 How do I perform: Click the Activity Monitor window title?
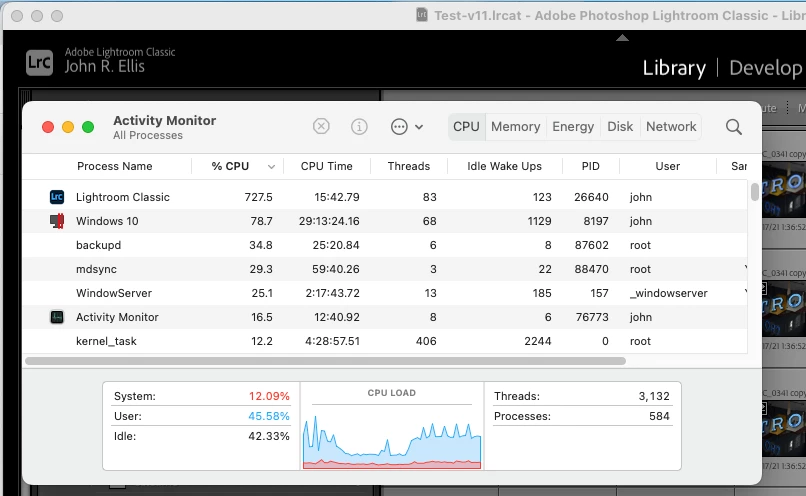164,120
